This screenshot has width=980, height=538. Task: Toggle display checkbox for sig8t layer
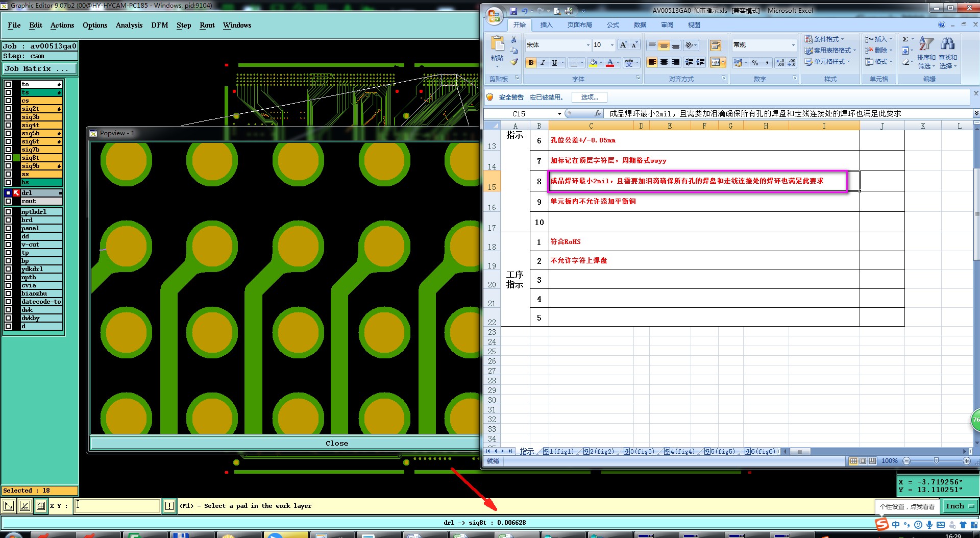[8, 158]
